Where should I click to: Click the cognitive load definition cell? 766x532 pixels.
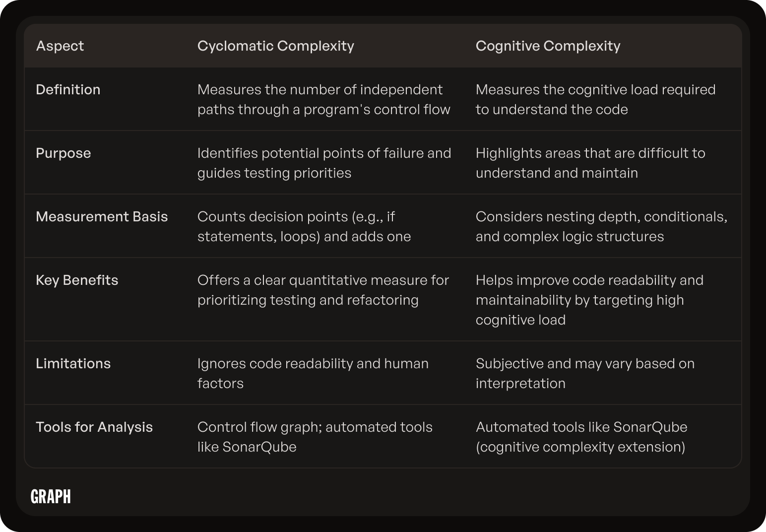(x=596, y=99)
